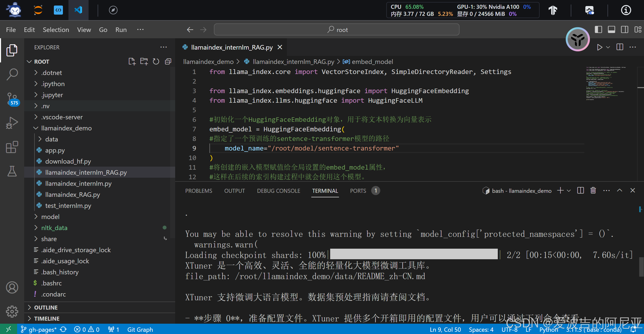The image size is (644, 334).
Task: Toggle primary side bar visibility
Action: tap(598, 30)
